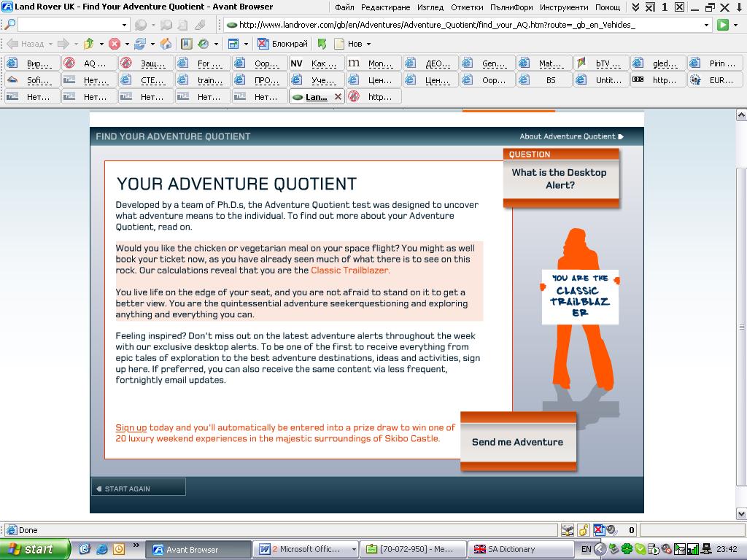
Task: Expand the Go button dropdown arrow
Action: 735,25
